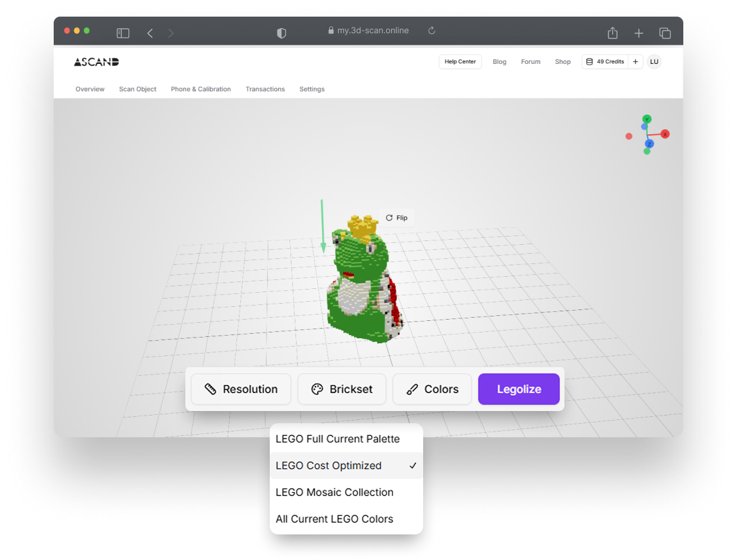Show the tab overview icon
737x560 pixels.
point(665,33)
